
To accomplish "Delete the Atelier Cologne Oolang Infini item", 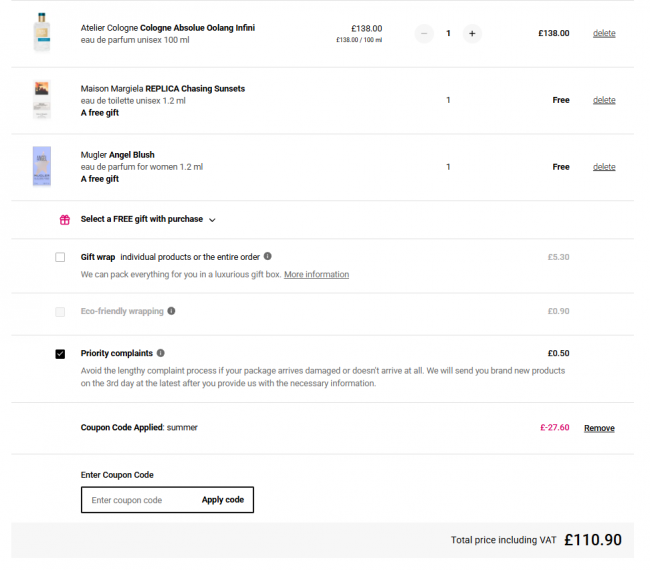I will (604, 33).
